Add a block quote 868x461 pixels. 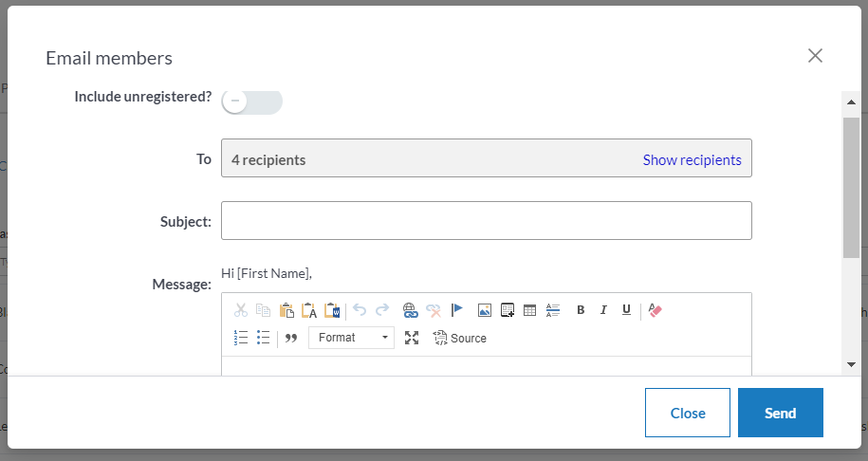[x=291, y=338]
